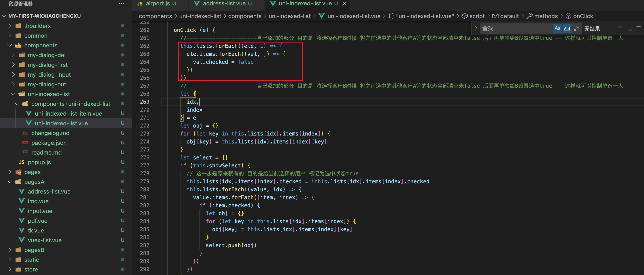Image resolution: width=644 pixels, height=275 pixels.
Task: Expand replace row chevron in find widget
Action: click(x=476, y=28)
